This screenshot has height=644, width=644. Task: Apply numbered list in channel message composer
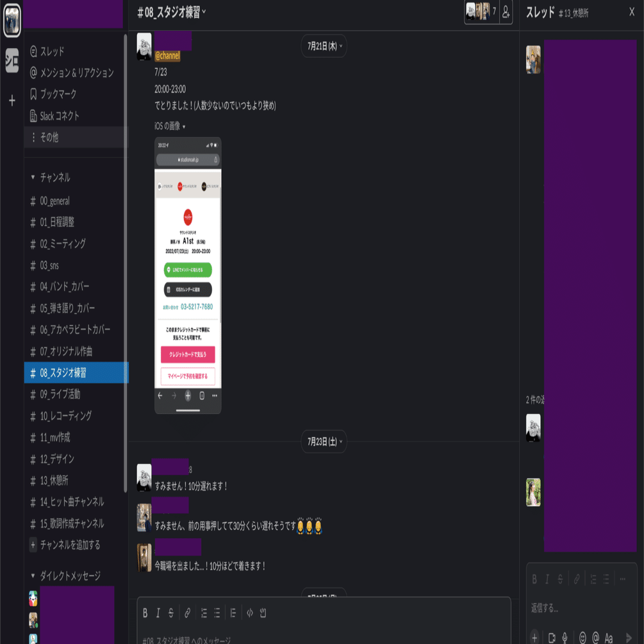pyautogui.click(x=204, y=613)
